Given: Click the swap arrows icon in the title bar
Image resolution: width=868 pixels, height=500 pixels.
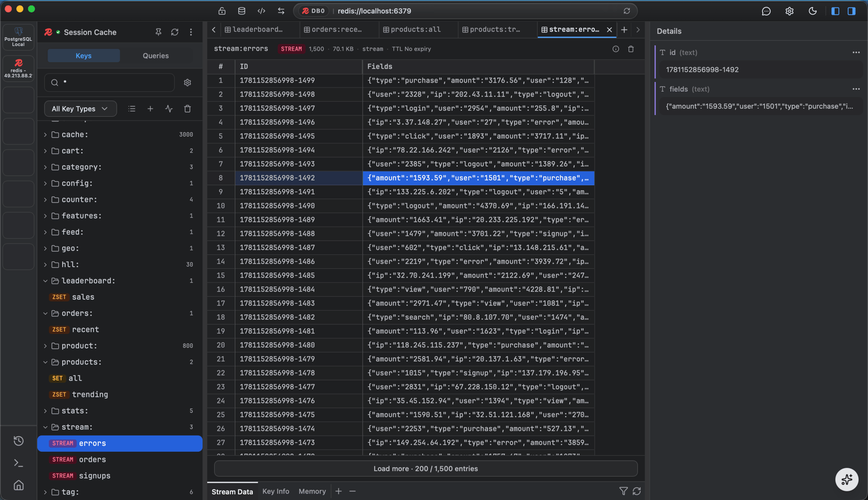Looking at the screenshot, I should click(281, 11).
